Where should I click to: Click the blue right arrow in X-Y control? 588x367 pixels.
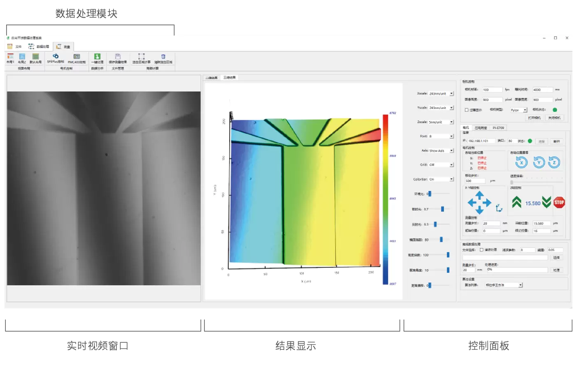pos(488,203)
